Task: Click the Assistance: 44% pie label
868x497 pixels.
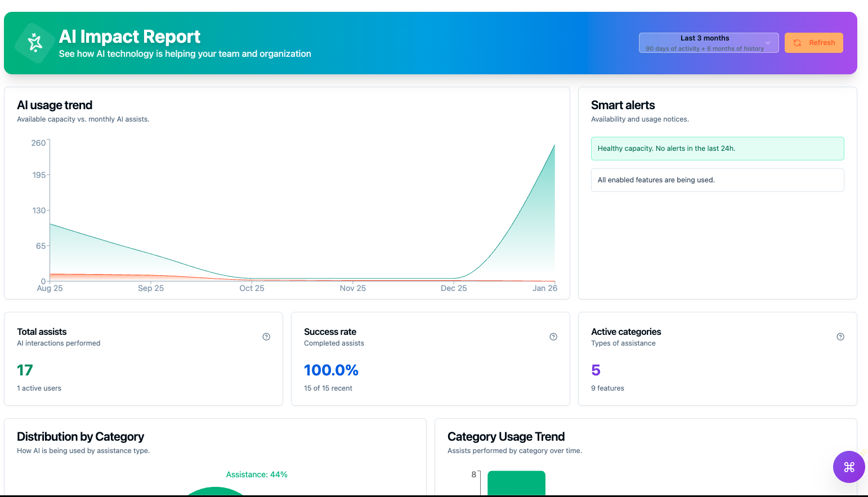Action: pyautogui.click(x=257, y=474)
